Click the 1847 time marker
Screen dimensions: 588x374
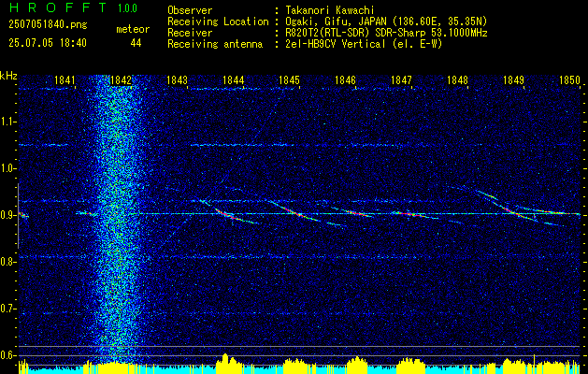pos(401,79)
